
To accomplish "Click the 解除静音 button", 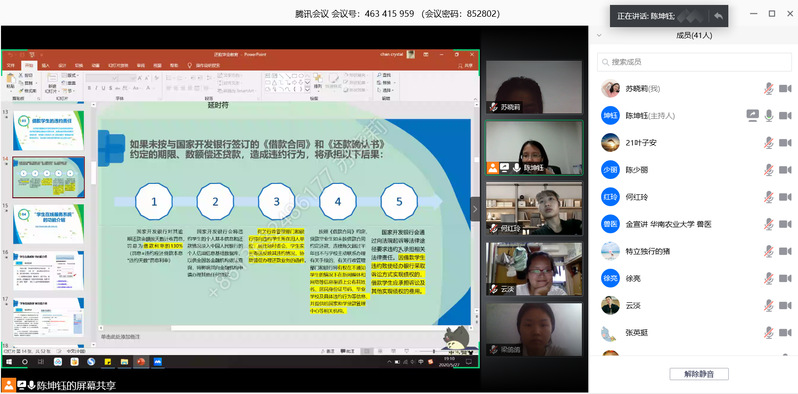I will (x=699, y=374).
